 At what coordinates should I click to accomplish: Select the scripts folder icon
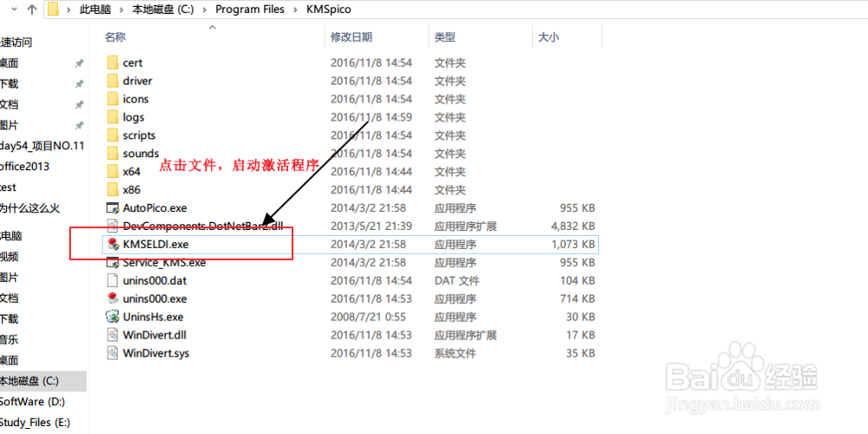(x=113, y=135)
